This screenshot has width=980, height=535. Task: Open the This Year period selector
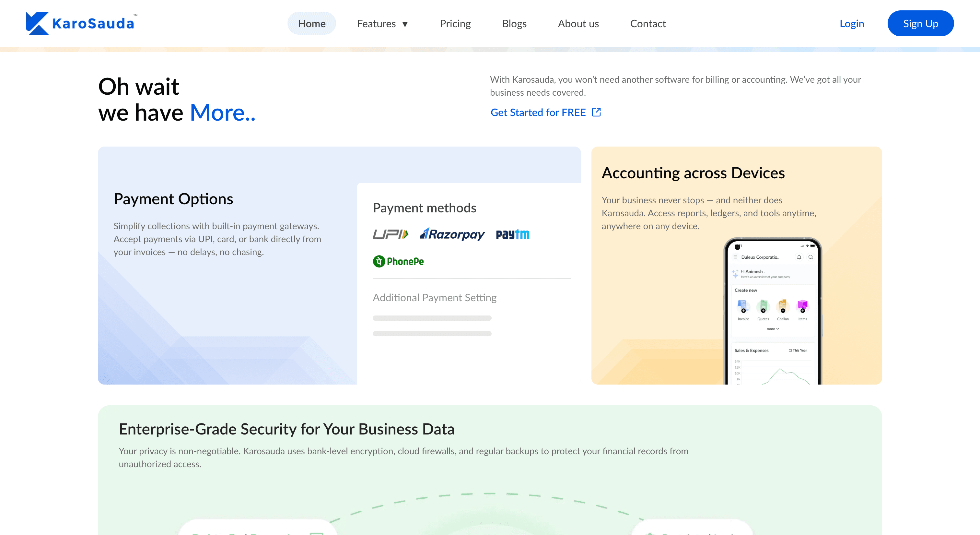(798, 351)
